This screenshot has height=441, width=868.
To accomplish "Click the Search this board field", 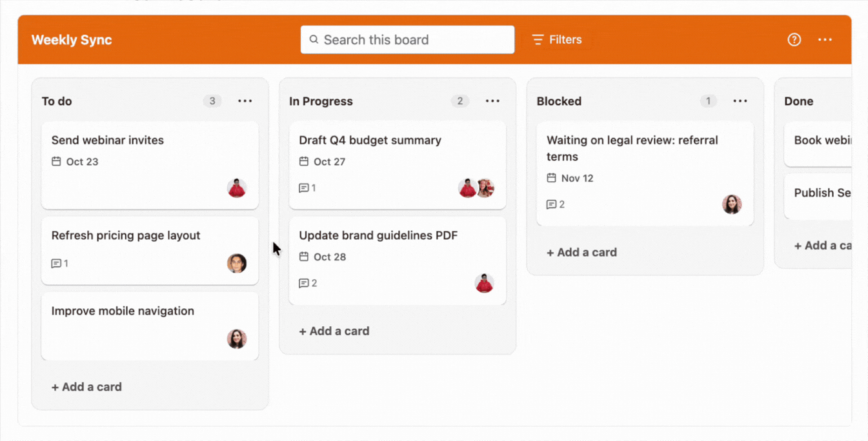I will (x=407, y=39).
